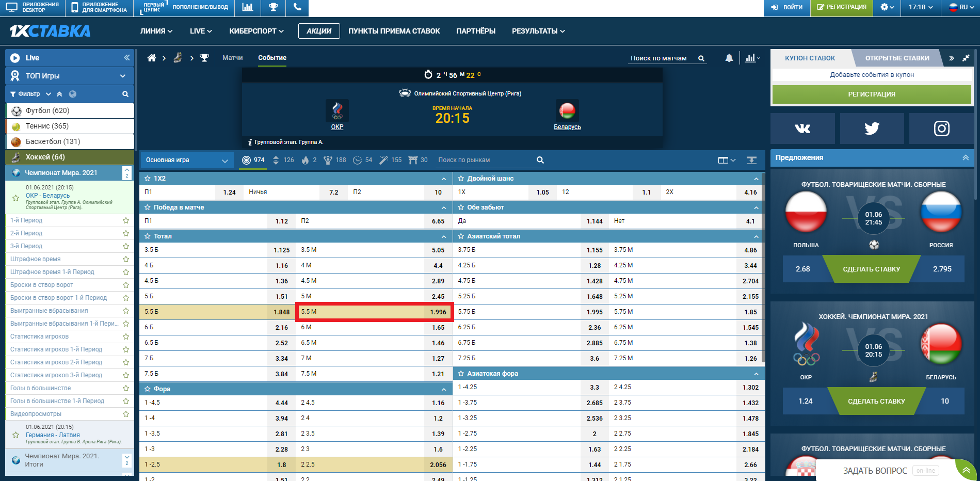
Task: Open the ЛИНИЯ menu dropdown
Action: click(x=156, y=31)
